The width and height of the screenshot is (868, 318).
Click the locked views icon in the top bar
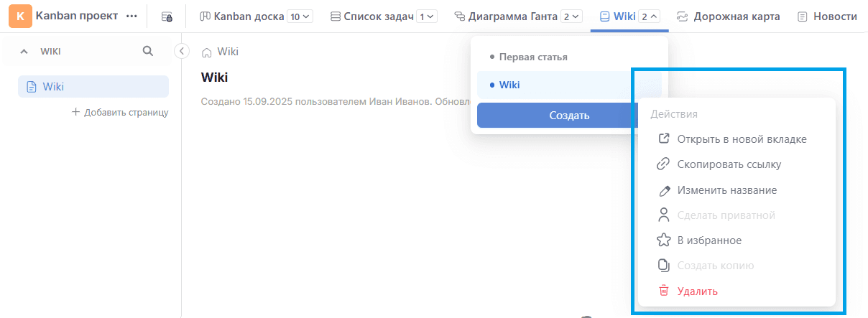167,16
